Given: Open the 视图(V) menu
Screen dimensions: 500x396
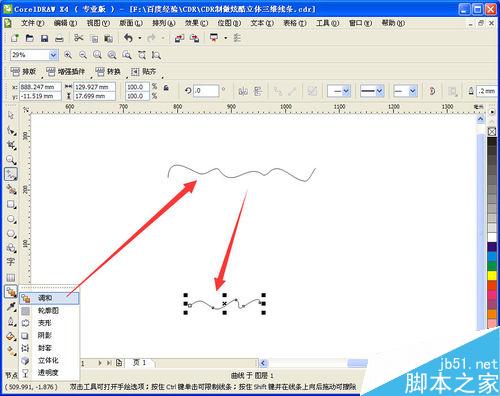Looking at the screenshot, I should click(98, 23).
